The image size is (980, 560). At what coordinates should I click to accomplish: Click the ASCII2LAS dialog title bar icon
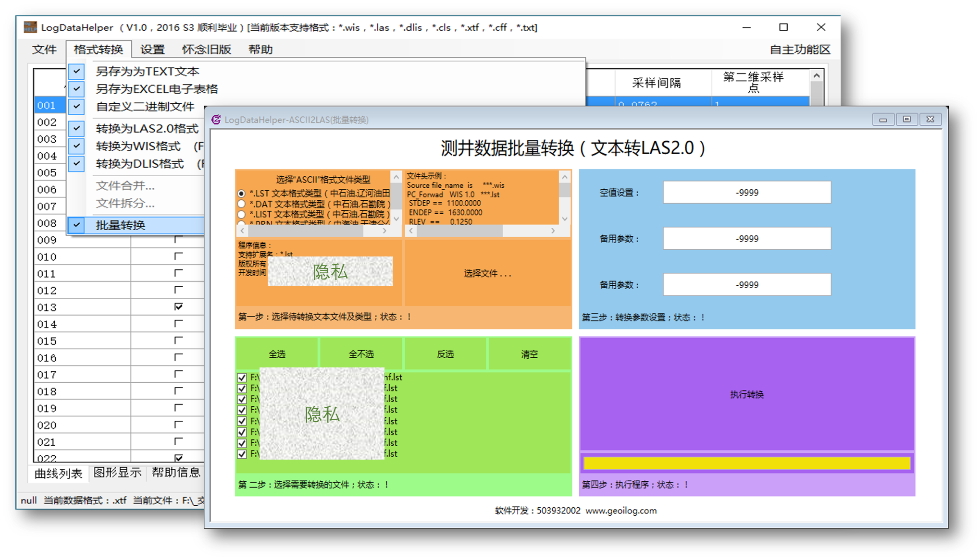(216, 120)
